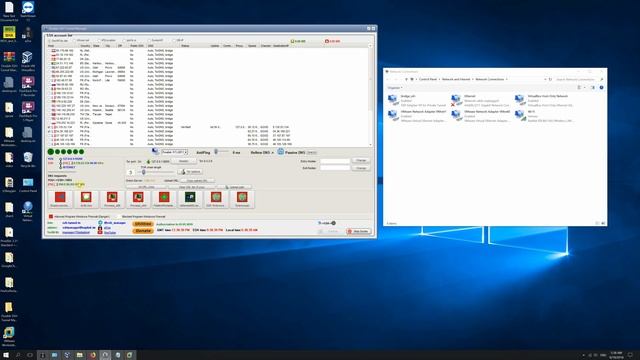
Task: Open the Organize menu in Network Connections
Action: (395, 87)
